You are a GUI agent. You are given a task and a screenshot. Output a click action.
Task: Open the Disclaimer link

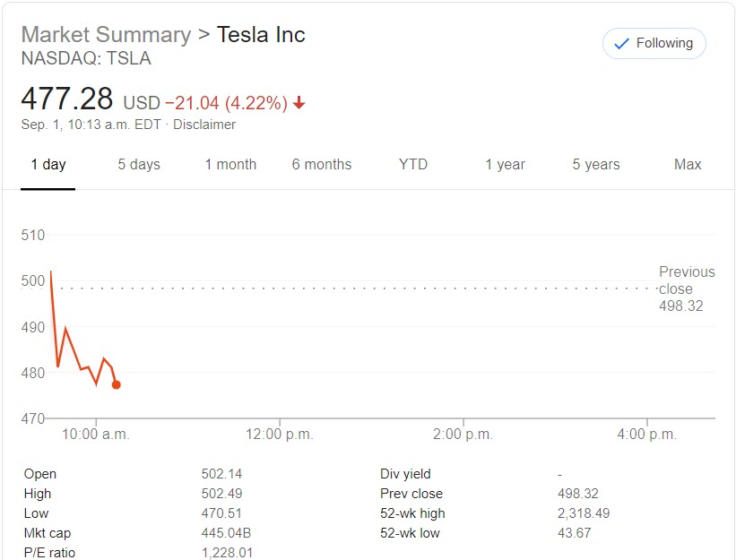(205, 125)
